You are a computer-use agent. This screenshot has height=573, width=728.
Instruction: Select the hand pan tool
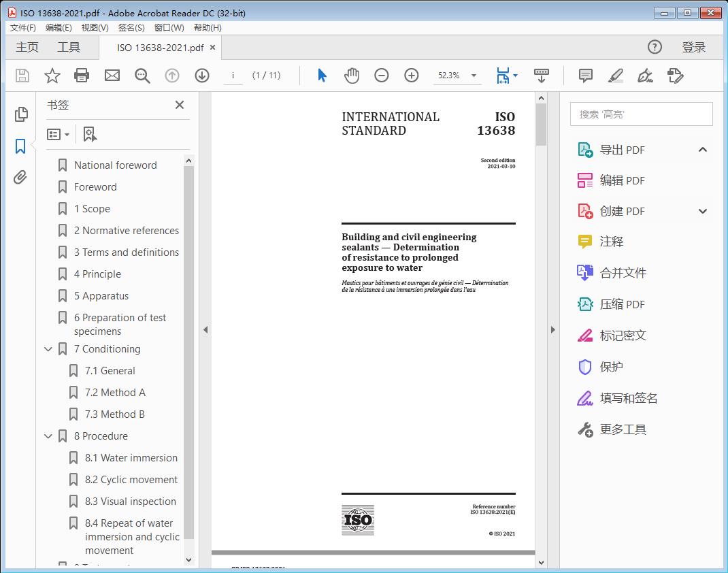click(x=352, y=76)
